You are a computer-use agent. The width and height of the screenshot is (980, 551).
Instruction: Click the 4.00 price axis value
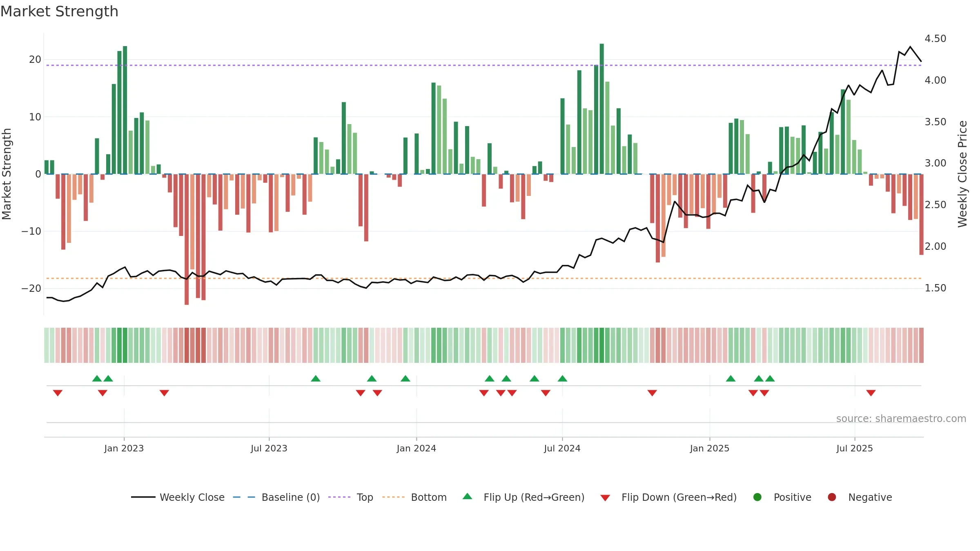point(935,80)
